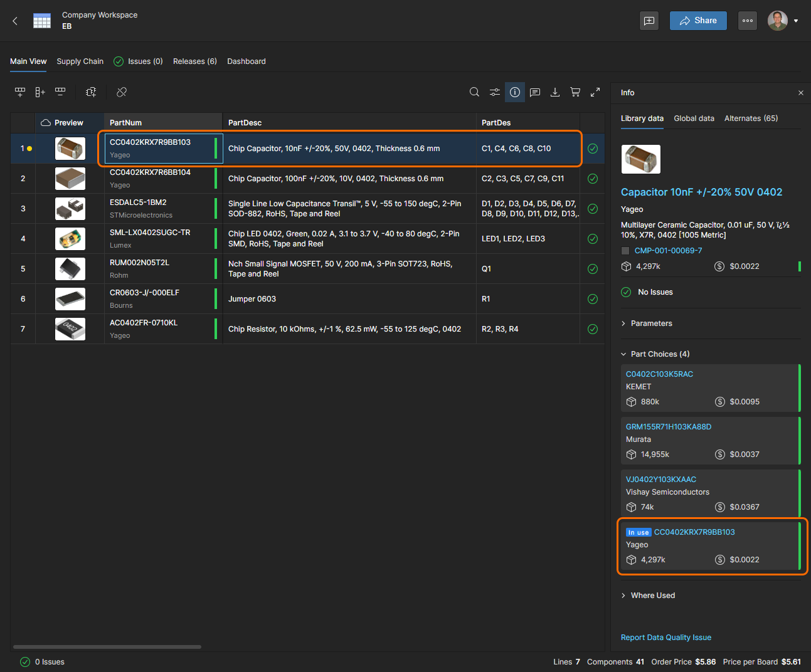Image resolution: width=811 pixels, height=672 pixels.
Task: Open the shopping cart icon
Action: (575, 92)
